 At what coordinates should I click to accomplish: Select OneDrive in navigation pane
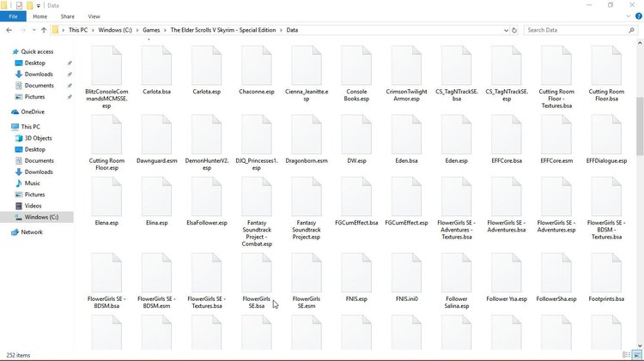point(33,111)
